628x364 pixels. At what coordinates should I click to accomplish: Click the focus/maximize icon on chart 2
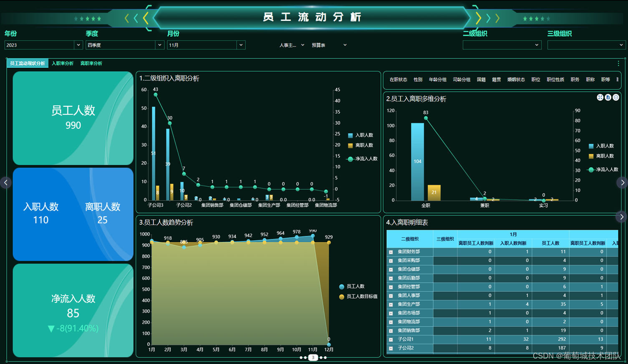[600, 98]
